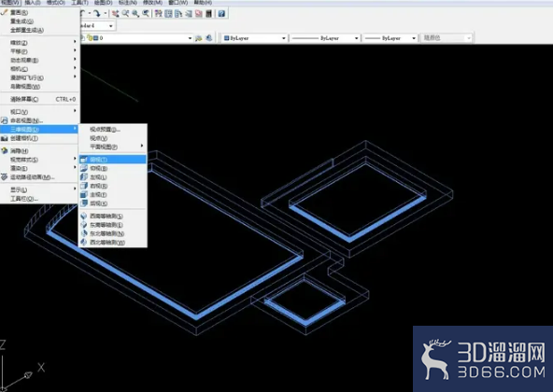Choose 仰视(B) bottom view
Screen dimensions: 553x392
(113, 168)
